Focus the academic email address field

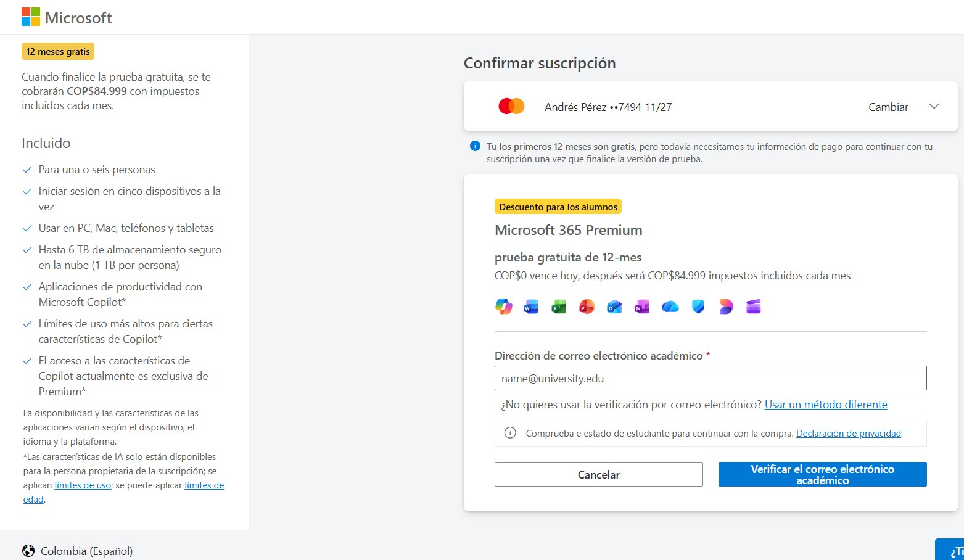(x=711, y=378)
